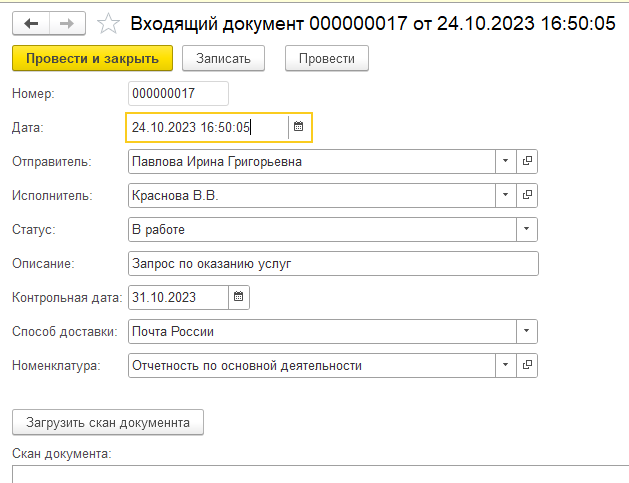Expand the Исполнитель dropdown list
This screenshot has height=483, width=629.
pyautogui.click(x=506, y=195)
